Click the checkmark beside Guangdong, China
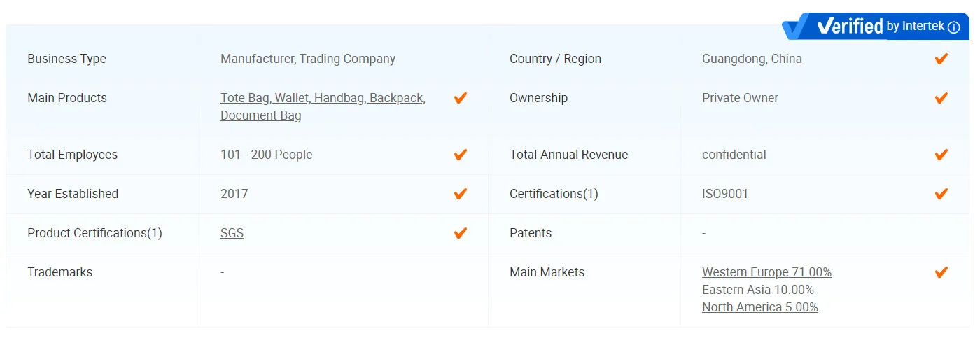The image size is (980, 338). [x=941, y=59]
